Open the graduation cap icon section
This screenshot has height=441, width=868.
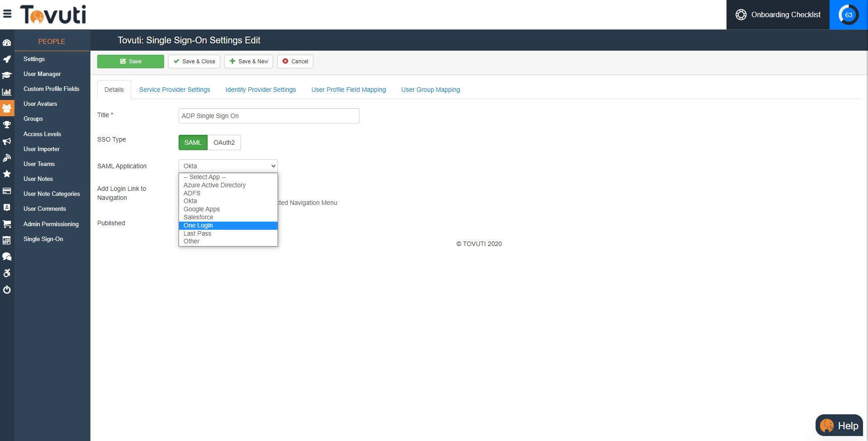point(7,76)
